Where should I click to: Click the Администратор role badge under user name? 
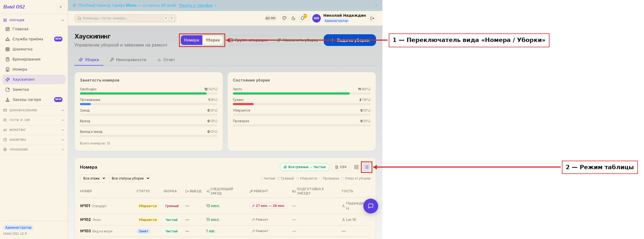tap(336, 21)
